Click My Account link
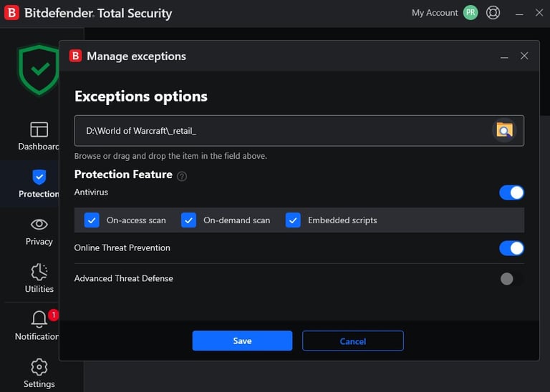550x392 pixels. click(x=435, y=13)
